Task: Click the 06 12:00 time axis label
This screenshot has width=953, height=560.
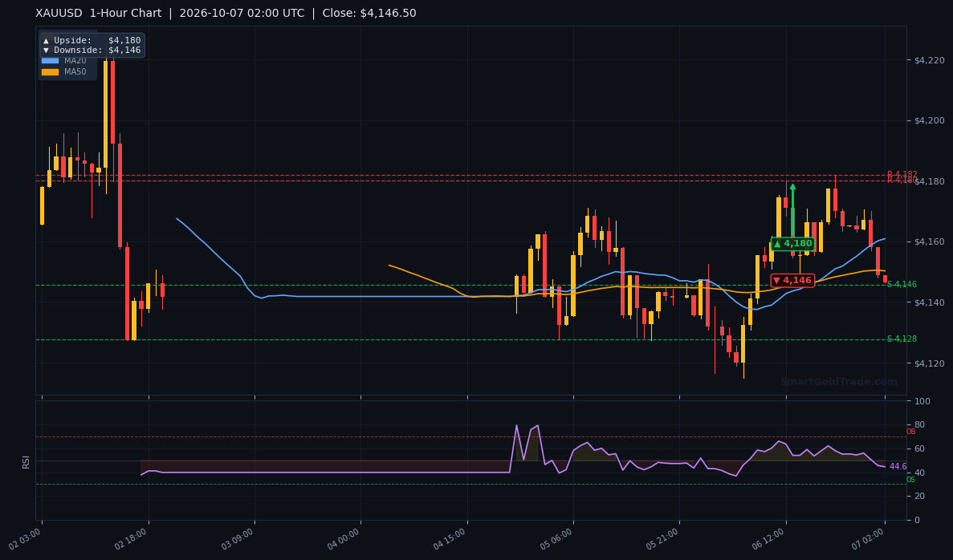Action: [769, 539]
